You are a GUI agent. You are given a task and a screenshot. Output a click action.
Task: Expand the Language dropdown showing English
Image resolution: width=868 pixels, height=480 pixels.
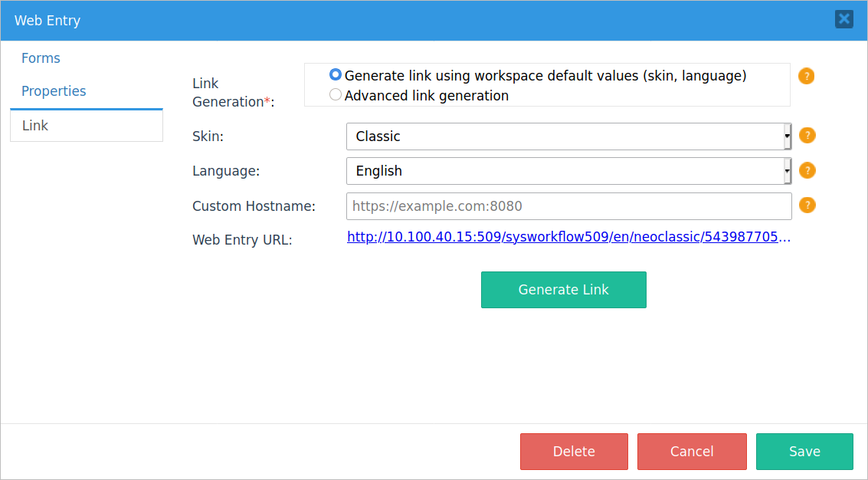[564, 171]
